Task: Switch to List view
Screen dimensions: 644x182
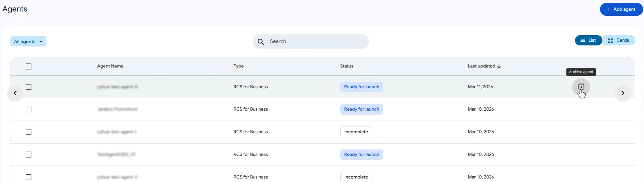Action: tap(588, 40)
